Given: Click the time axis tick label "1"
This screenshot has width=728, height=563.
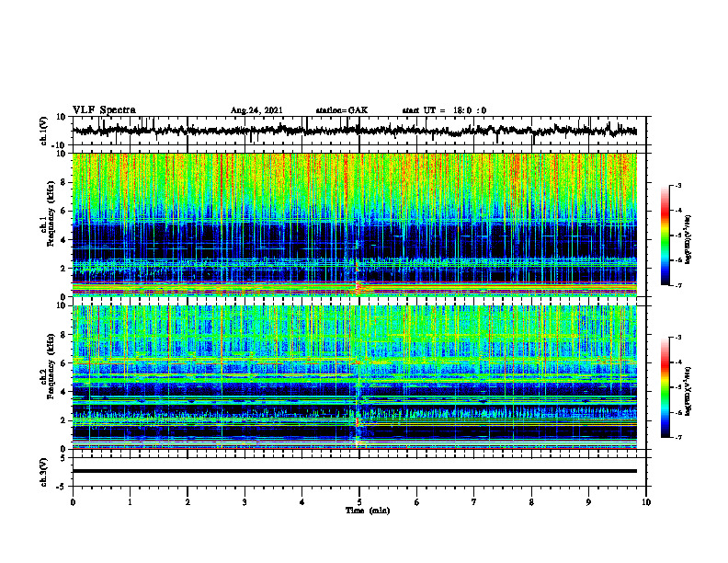Looking at the screenshot, I should click(x=131, y=502).
